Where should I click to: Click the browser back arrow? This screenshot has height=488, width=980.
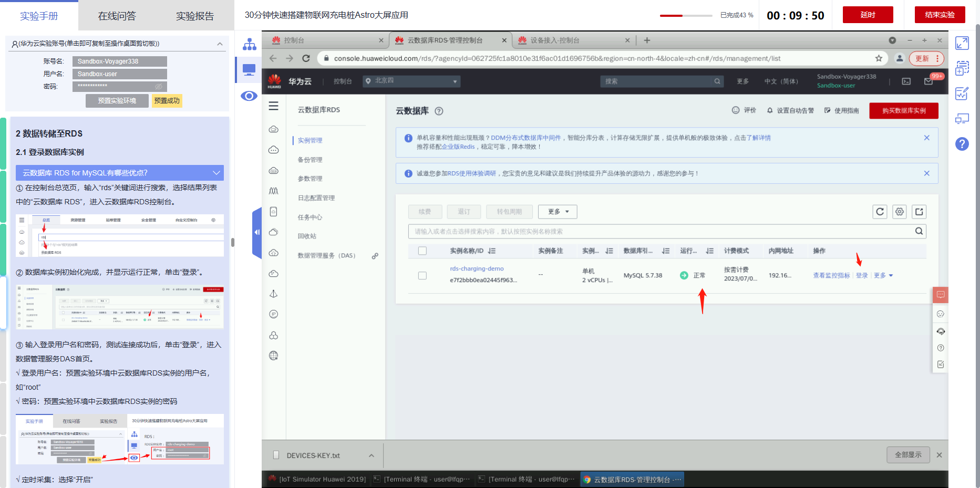pos(273,58)
